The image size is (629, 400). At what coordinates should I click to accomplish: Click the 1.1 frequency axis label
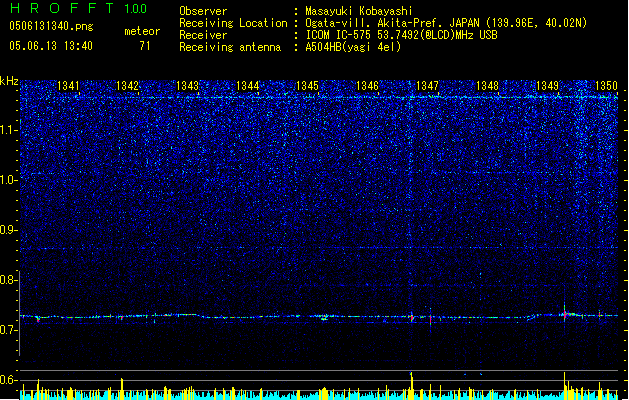click(9, 131)
